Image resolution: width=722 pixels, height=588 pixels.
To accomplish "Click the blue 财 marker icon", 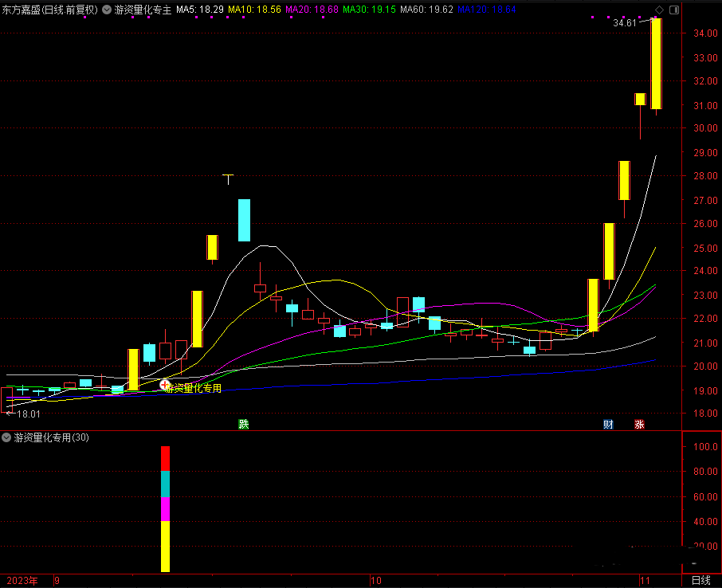I will click(x=608, y=424).
